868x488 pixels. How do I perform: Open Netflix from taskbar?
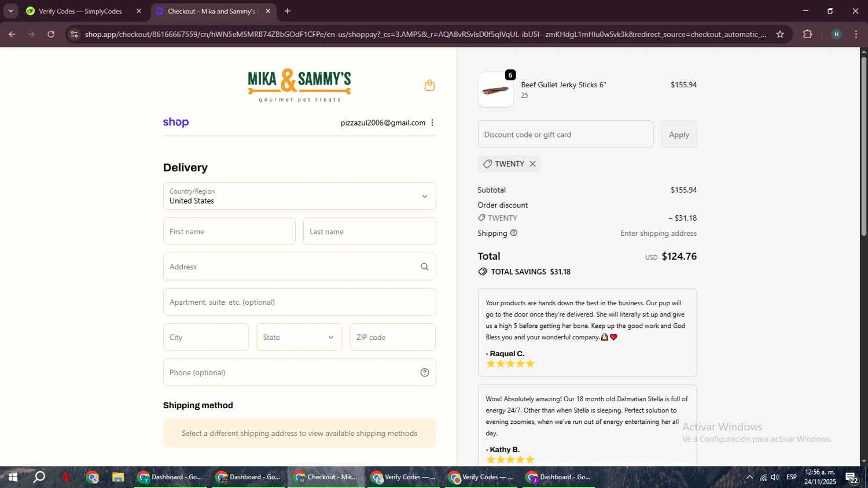66,477
